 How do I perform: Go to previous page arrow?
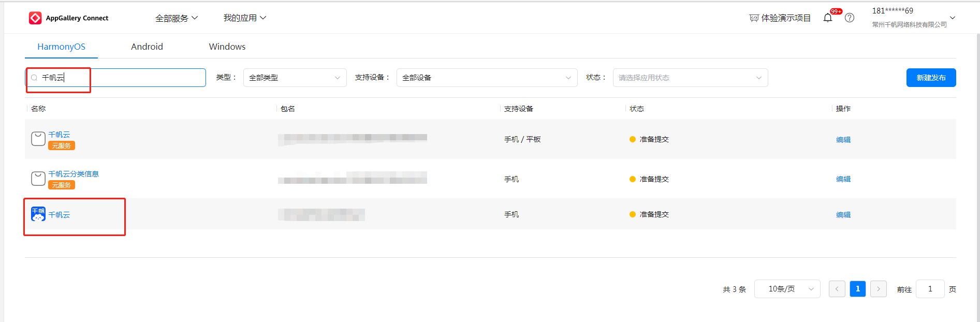[x=837, y=289]
